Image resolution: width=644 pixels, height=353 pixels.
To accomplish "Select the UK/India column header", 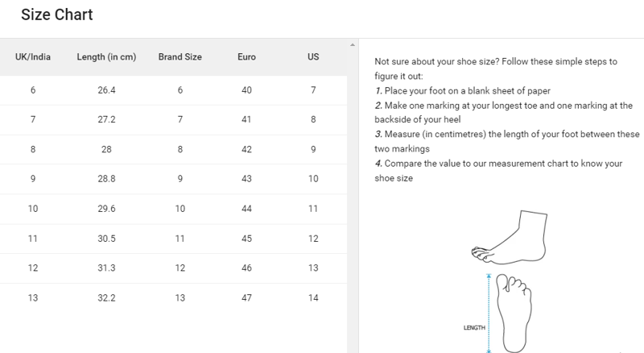I will click(32, 57).
